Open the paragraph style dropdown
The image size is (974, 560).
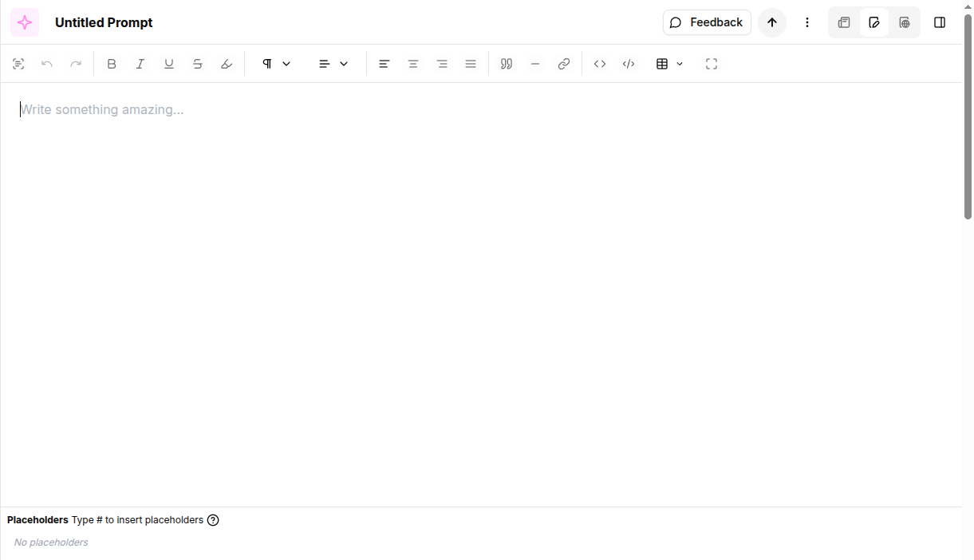pyautogui.click(x=276, y=64)
